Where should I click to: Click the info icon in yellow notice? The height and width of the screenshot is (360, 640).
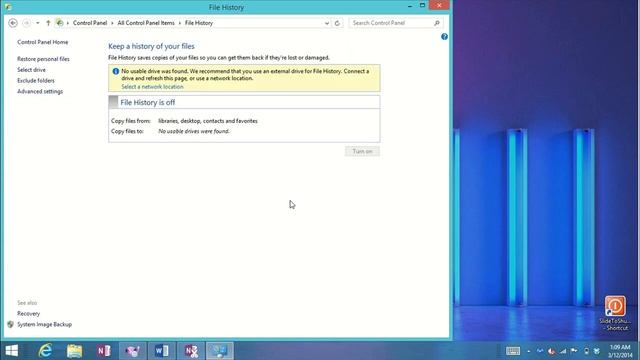(116, 71)
